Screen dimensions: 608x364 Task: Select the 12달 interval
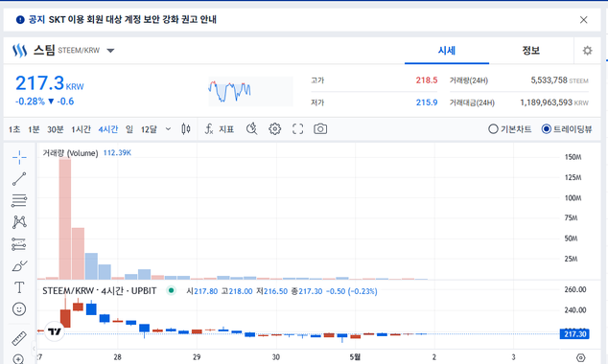(149, 129)
